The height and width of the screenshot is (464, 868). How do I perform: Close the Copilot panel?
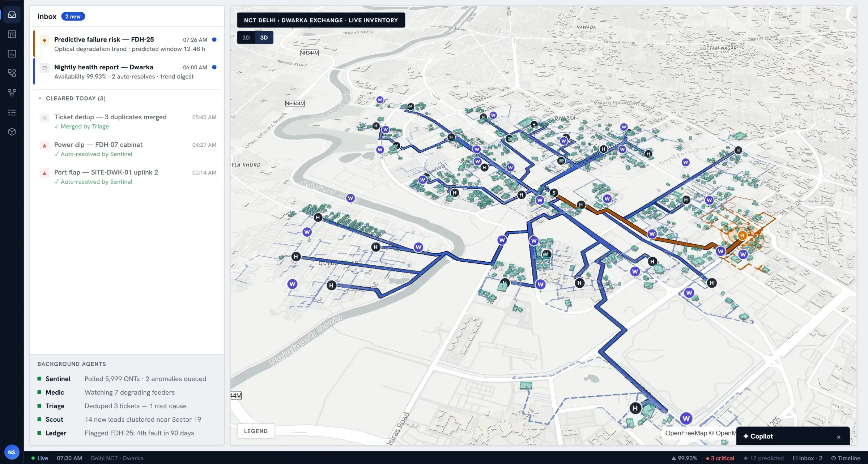[x=838, y=437]
